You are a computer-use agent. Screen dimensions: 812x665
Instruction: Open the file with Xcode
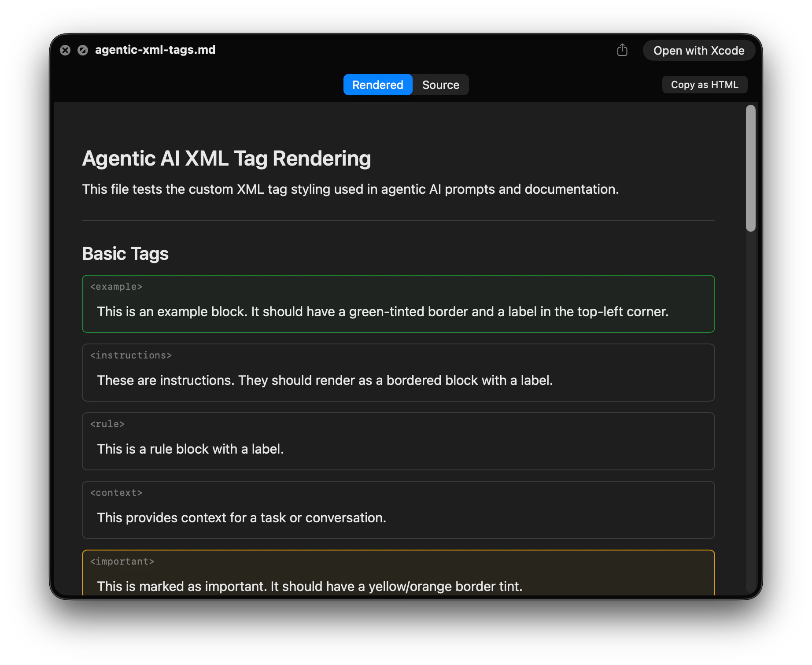point(698,50)
